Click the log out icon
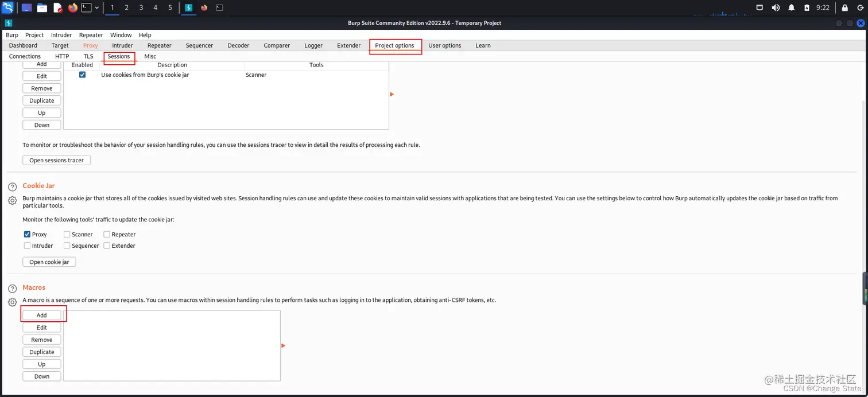 861,7
